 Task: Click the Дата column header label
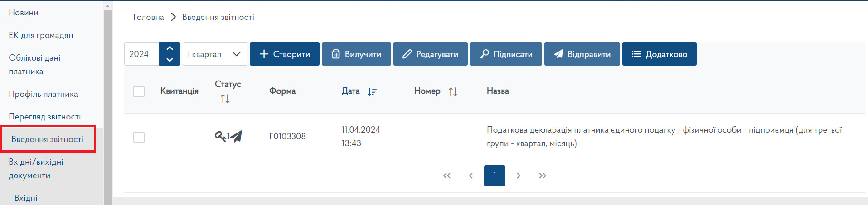tap(351, 91)
